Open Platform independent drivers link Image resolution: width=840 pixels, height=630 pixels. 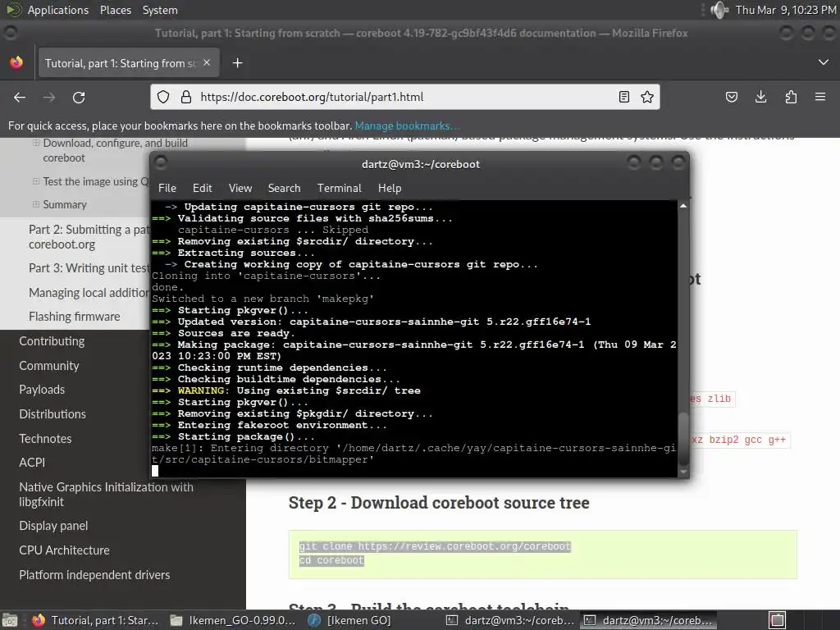pos(94,575)
